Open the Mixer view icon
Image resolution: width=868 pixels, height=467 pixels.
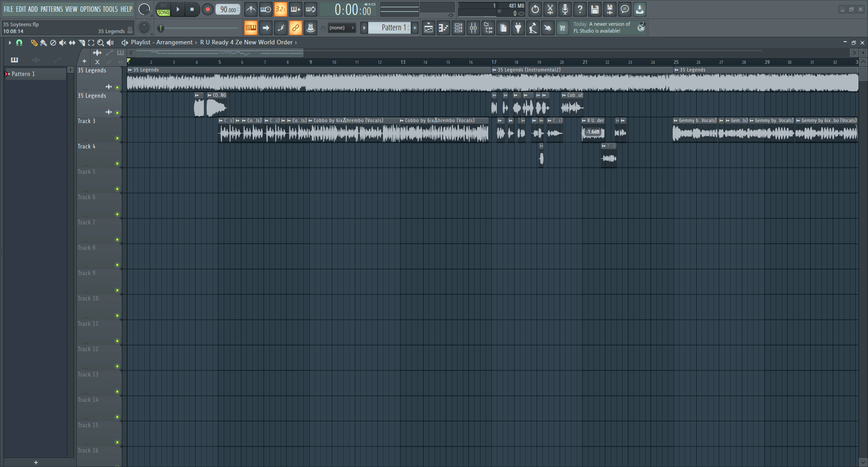pos(473,28)
